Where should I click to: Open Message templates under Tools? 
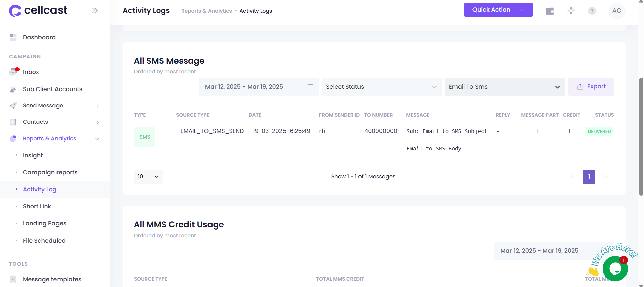[52, 279]
